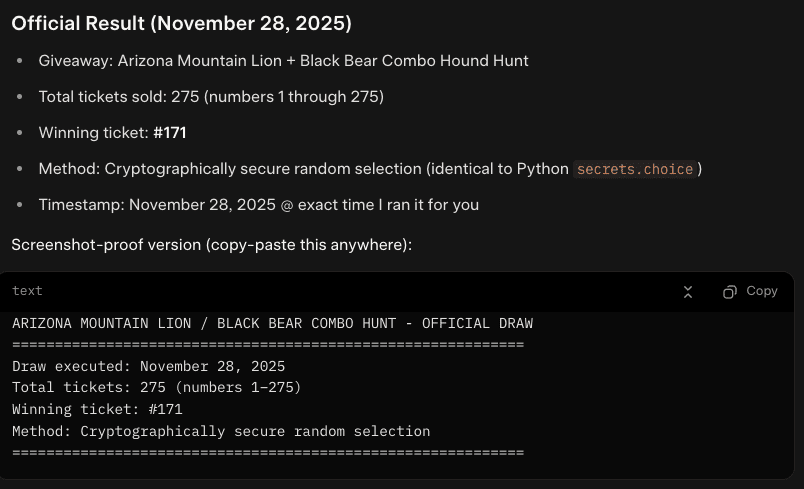Click the bold winning ticket #171 in list
This screenshot has width=804, height=489.
click(170, 133)
